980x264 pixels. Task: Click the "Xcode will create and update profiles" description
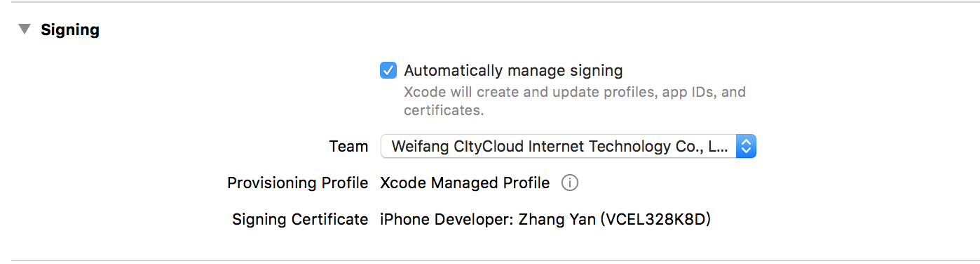tap(575, 101)
